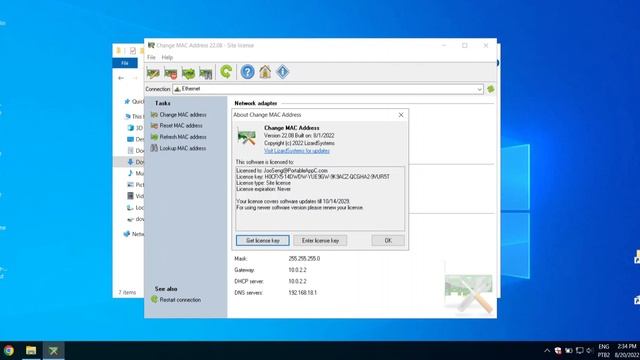This screenshot has width=640, height=360.
Task: Click the Change MAC Address taskbar icon
Action: (x=53, y=351)
